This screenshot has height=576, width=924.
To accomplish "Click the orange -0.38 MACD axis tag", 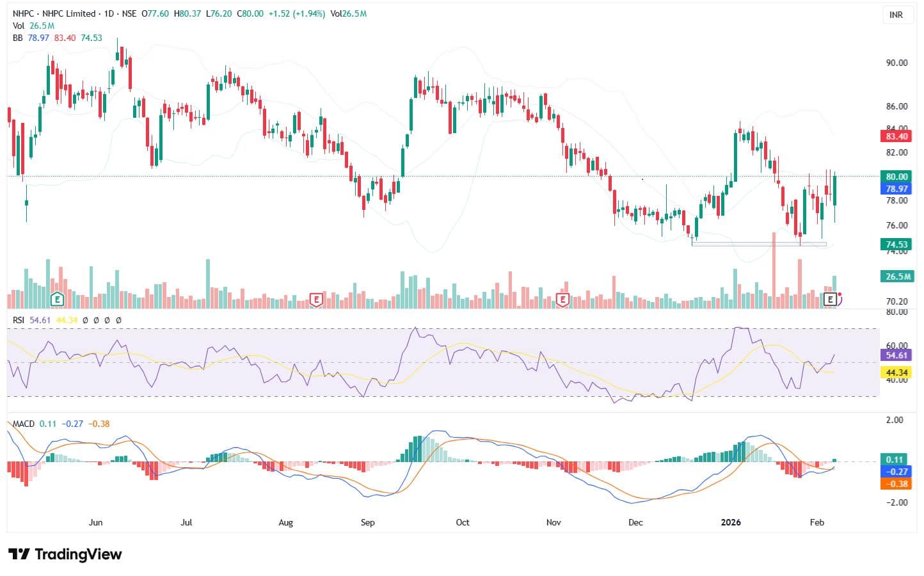I will [x=895, y=484].
